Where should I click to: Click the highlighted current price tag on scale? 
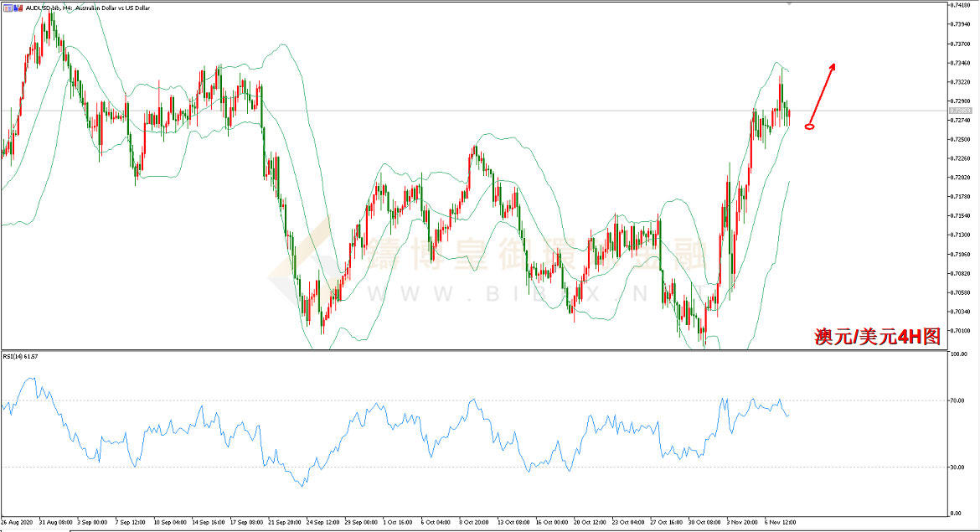click(960, 111)
